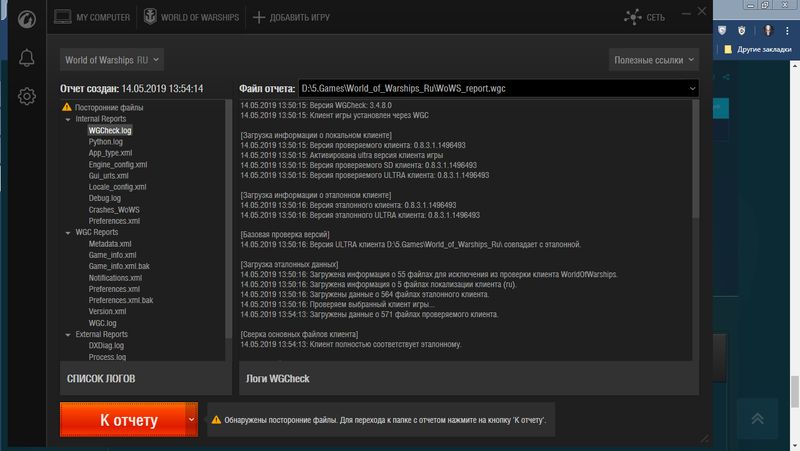
Task: Click the Wargaming Game Center logo icon
Action: click(27, 19)
